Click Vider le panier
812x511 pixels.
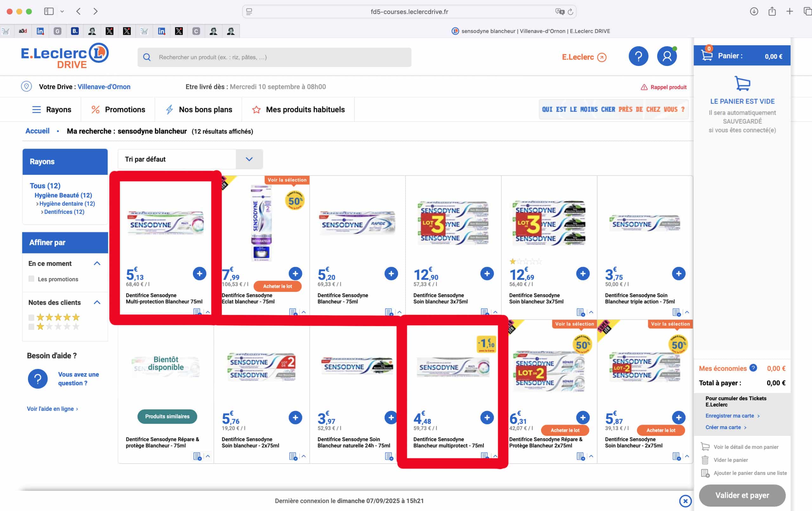pyautogui.click(x=724, y=460)
